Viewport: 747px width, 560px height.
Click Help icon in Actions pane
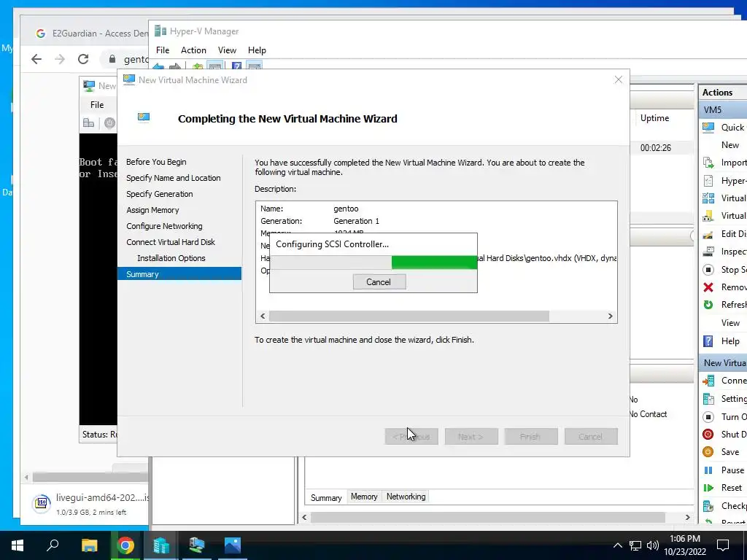708,341
